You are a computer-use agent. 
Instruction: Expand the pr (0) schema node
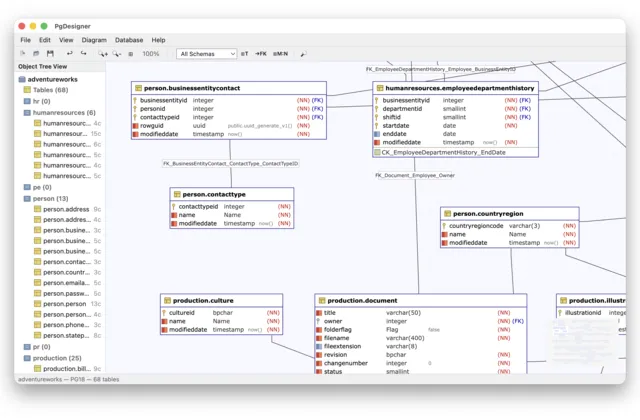37,347
